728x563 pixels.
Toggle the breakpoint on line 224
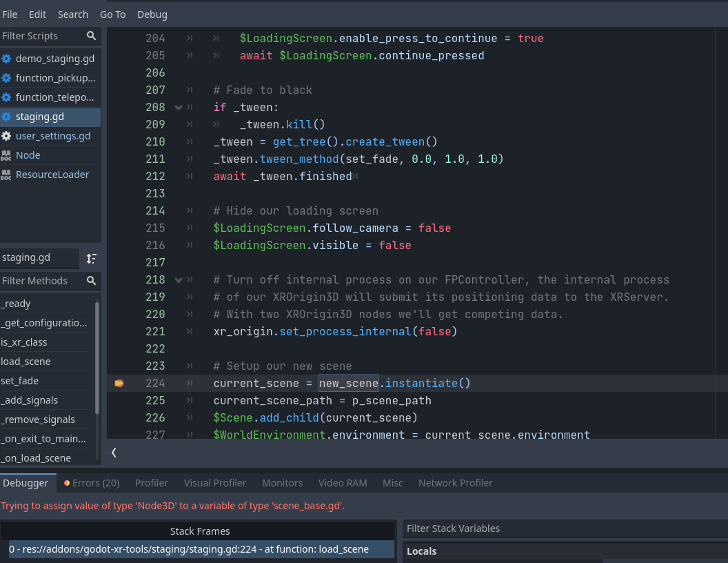click(119, 383)
